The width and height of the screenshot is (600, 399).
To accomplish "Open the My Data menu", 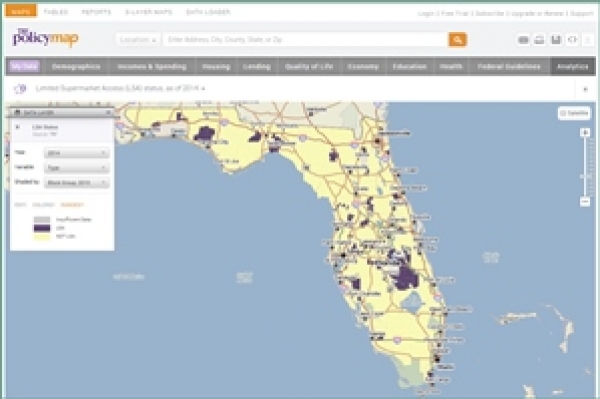I will coord(24,67).
